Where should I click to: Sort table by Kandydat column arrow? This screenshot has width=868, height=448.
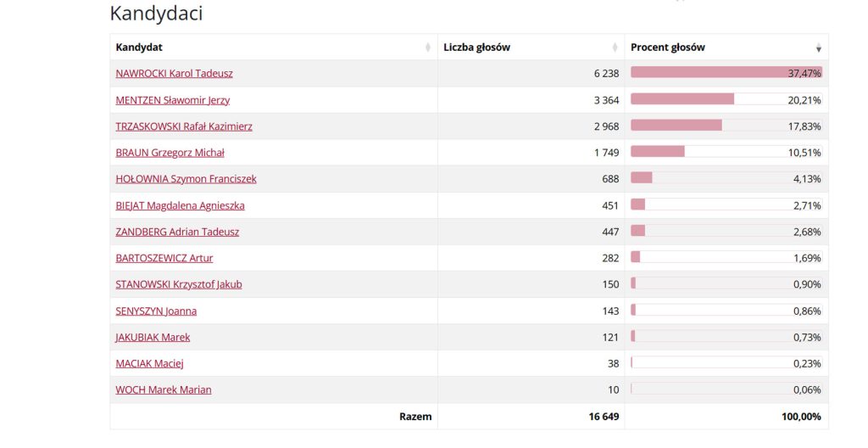click(428, 48)
